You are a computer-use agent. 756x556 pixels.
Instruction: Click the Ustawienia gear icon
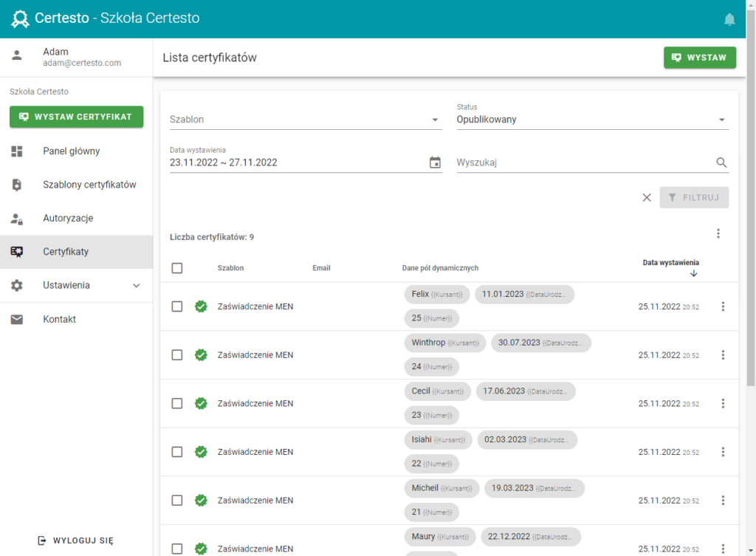point(17,286)
